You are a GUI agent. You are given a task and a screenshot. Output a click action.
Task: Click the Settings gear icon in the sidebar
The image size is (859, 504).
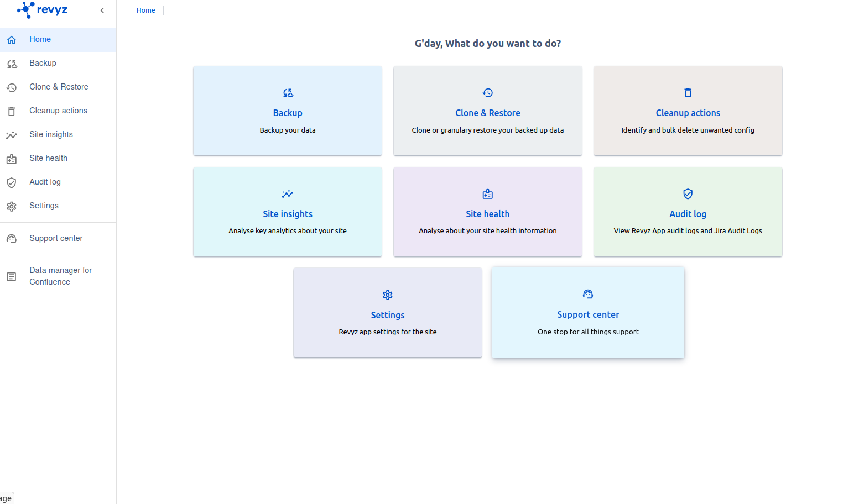pos(12,206)
